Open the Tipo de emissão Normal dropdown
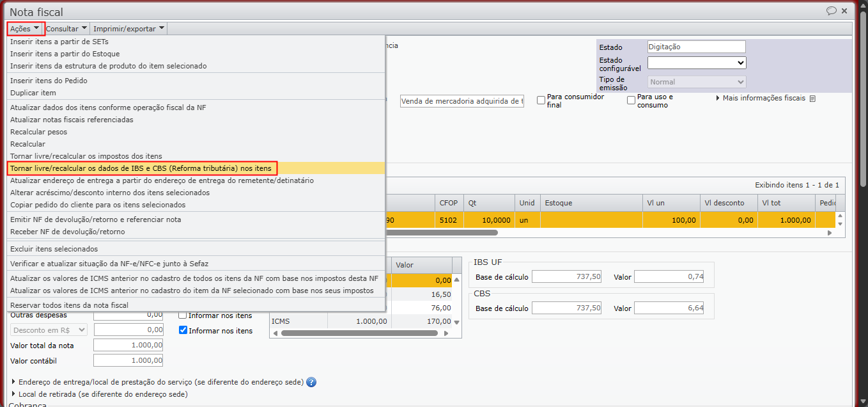 pyautogui.click(x=697, y=82)
